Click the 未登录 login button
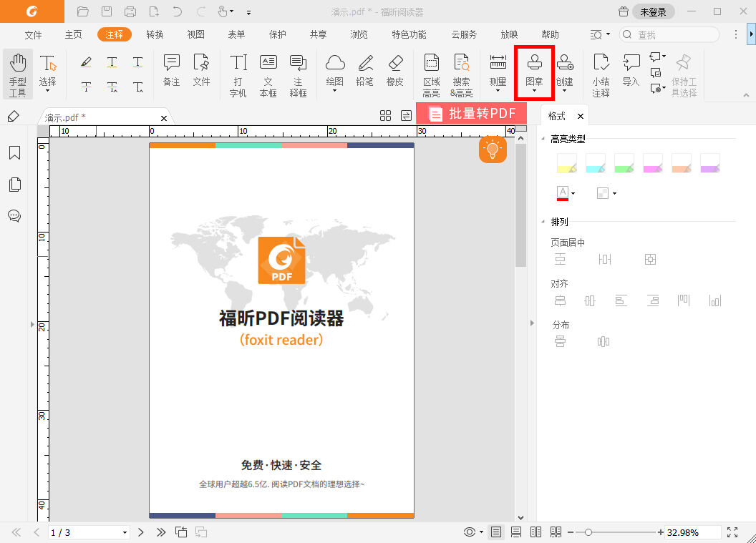 [654, 11]
